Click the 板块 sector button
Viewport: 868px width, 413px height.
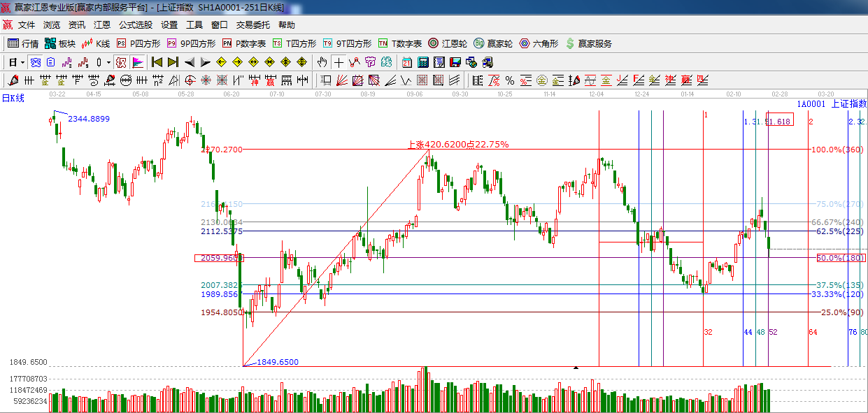[60, 43]
